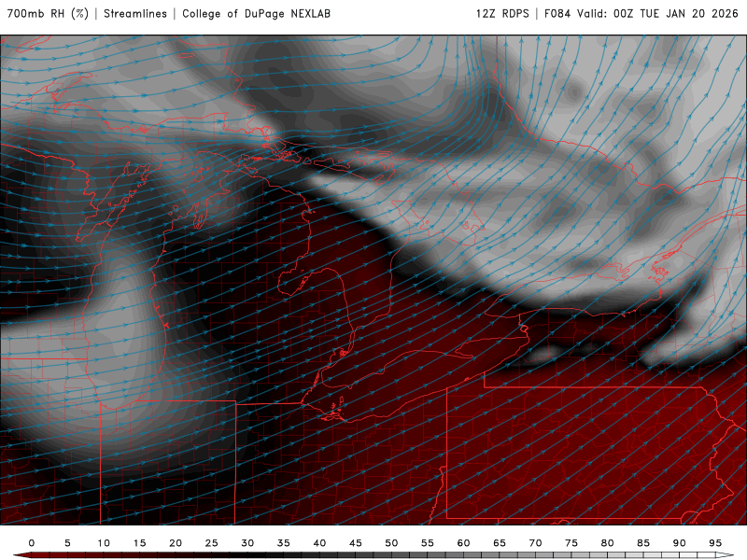Viewport: 747px width, 560px height.
Task: Click the "30" value on the color scale
Action: (247, 543)
